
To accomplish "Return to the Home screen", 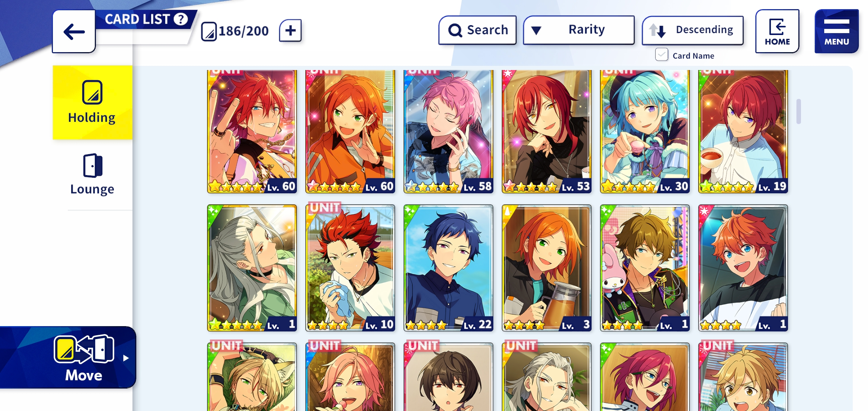I will (x=777, y=31).
